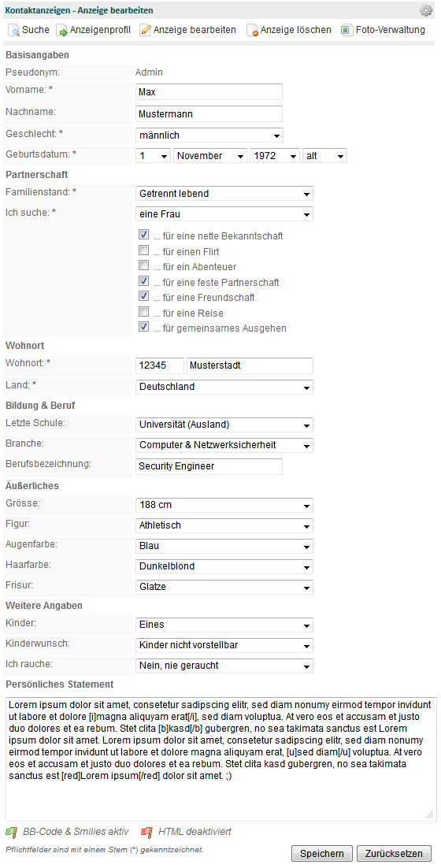Open the Haarfarbe dropdown showing Dunkelblond
The image size is (441, 868).
224,566
